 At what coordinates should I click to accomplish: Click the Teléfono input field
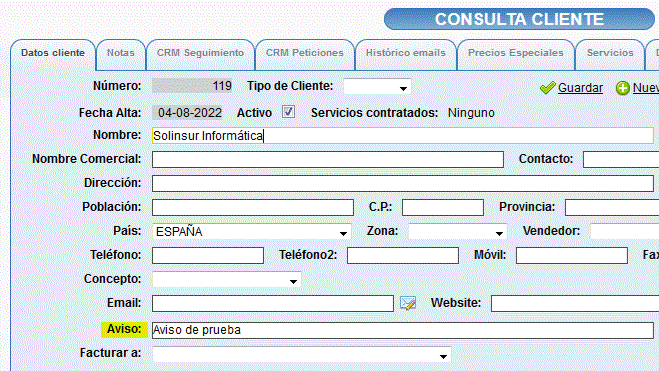(208, 255)
